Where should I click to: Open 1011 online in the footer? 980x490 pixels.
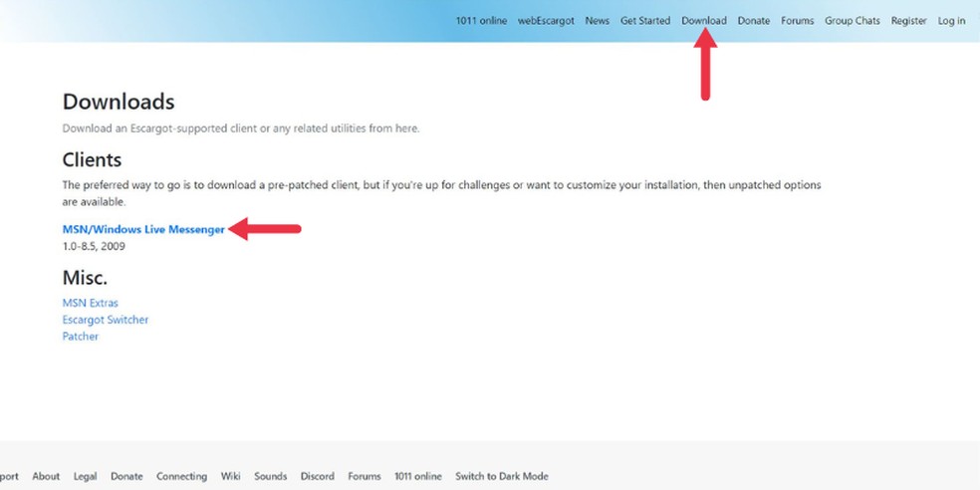pos(417,476)
